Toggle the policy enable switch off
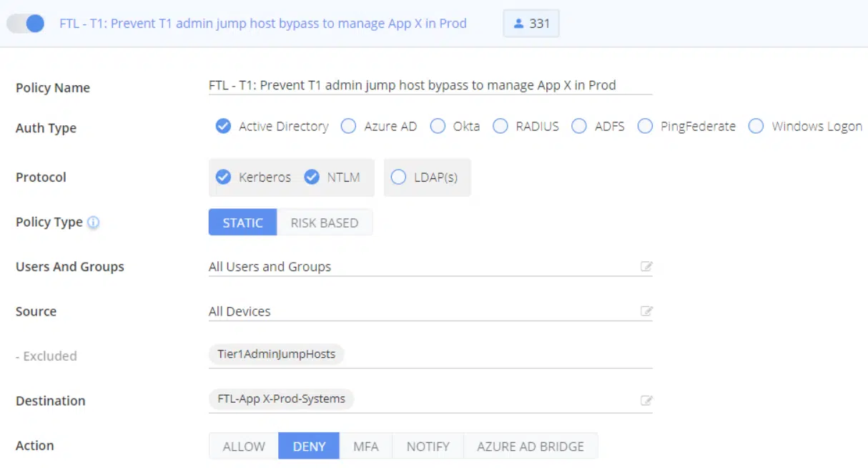The height and width of the screenshot is (468, 868). (26, 24)
